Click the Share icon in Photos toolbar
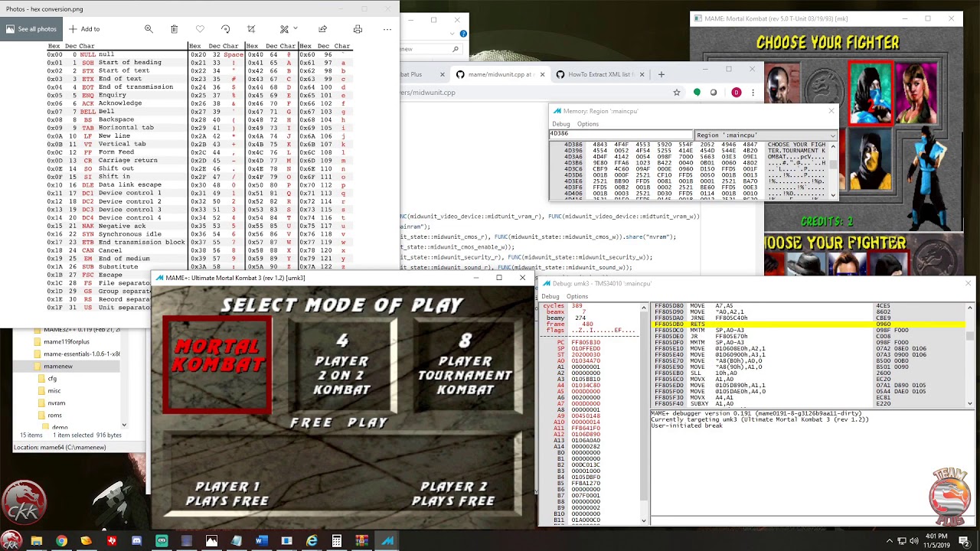 tap(323, 29)
